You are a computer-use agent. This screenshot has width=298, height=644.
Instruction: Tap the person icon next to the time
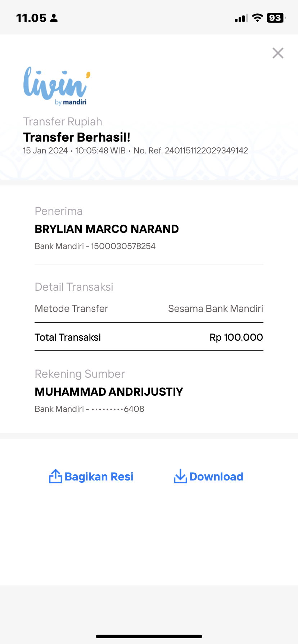tap(54, 18)
